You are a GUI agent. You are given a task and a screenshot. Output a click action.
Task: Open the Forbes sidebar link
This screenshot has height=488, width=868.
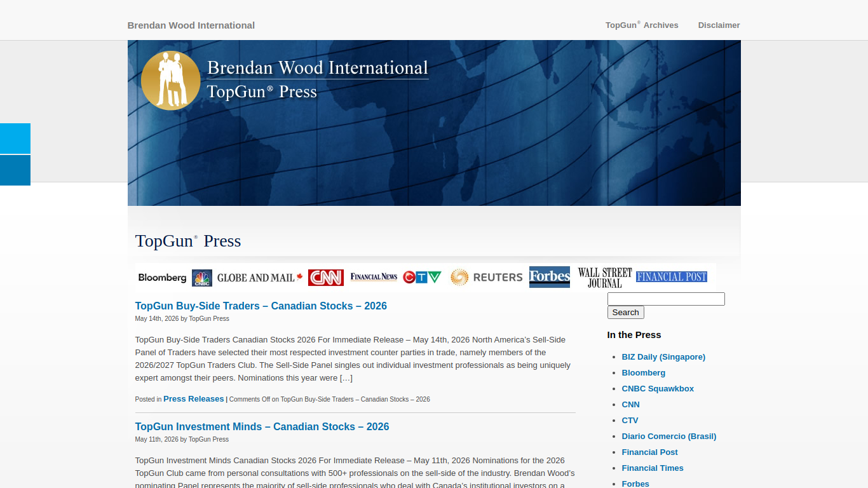click(x=635, y=484)
